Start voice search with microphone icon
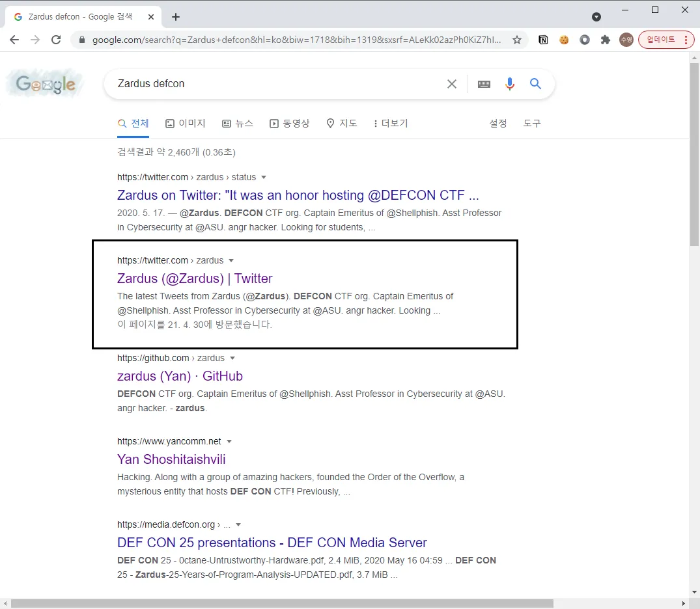 coord(510,84)
